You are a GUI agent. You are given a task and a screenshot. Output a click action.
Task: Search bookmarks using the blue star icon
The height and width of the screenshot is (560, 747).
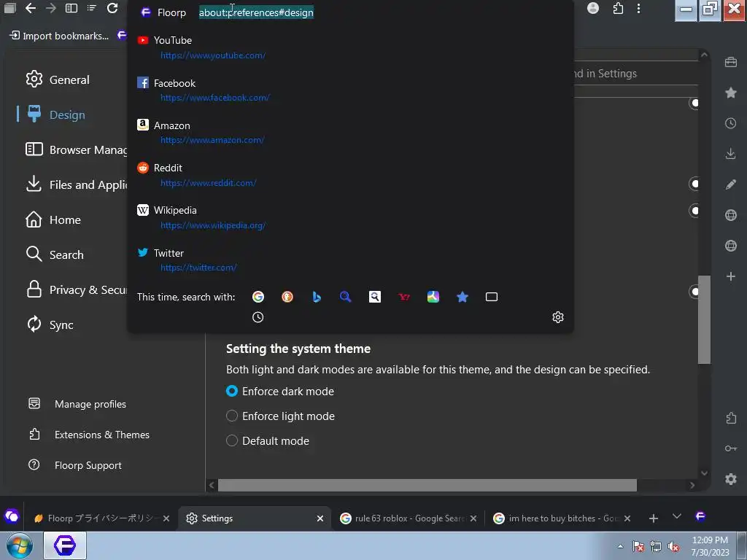click(x=462, y=297)
